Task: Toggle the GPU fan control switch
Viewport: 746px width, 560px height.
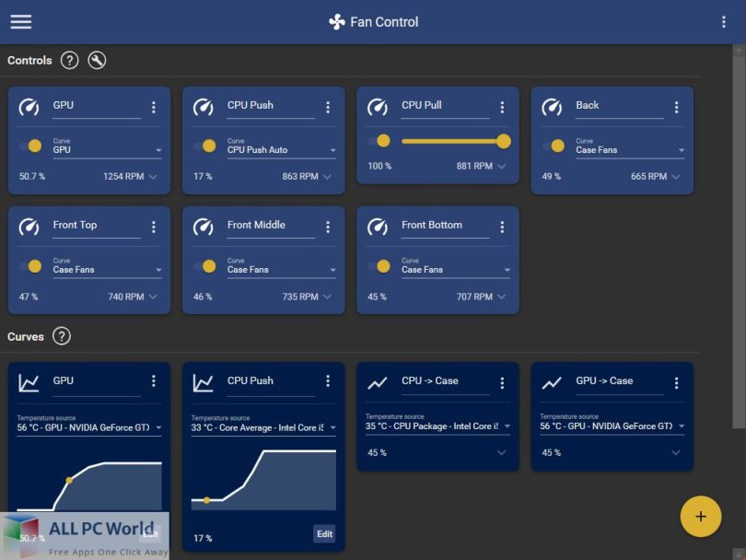Action: [x=31, y=146]
